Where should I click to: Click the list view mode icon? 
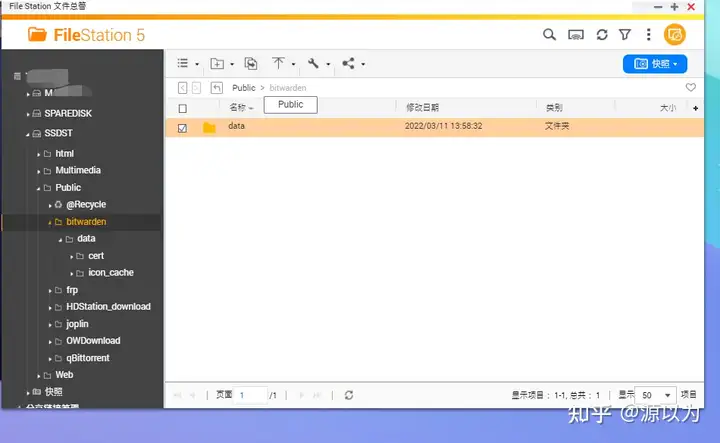183,63
